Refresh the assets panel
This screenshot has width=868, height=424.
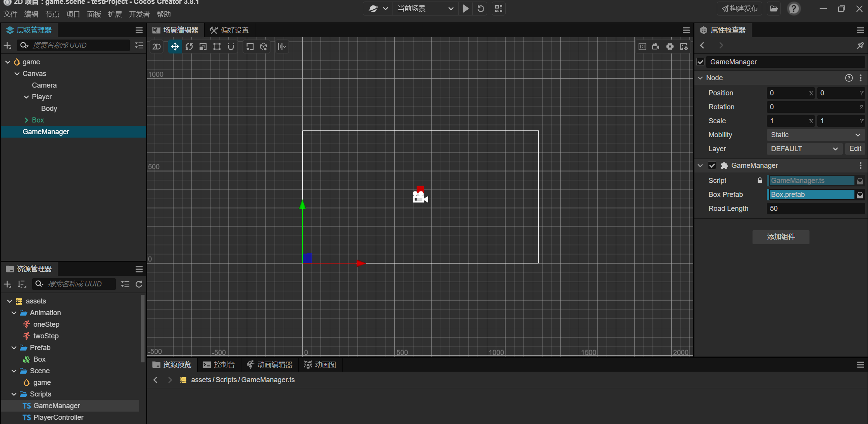pyautogui.click(x=139, y=284)
